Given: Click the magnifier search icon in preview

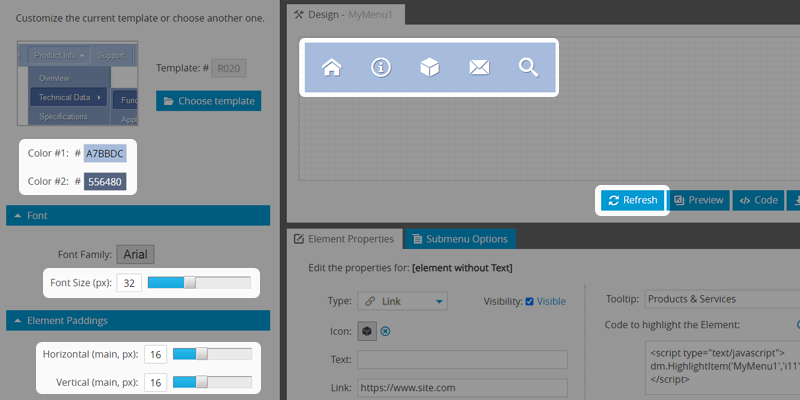Looking at the screenshot, I should 529,67.
